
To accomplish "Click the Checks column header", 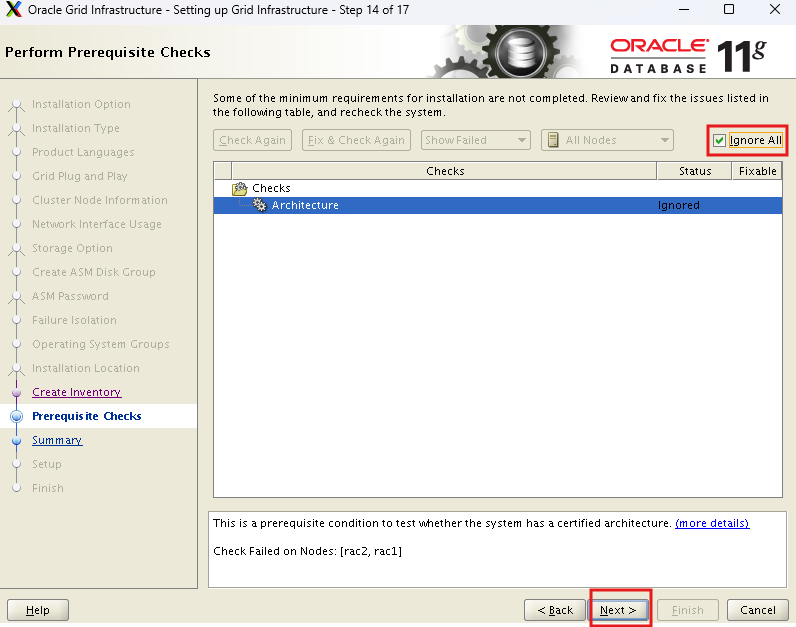I will 445,171.
